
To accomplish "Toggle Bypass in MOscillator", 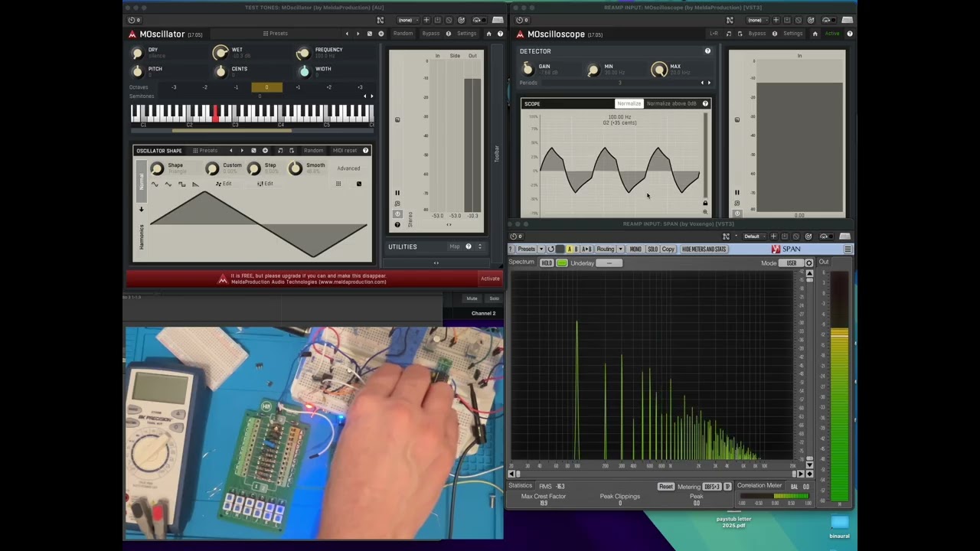I will (431, 34).
